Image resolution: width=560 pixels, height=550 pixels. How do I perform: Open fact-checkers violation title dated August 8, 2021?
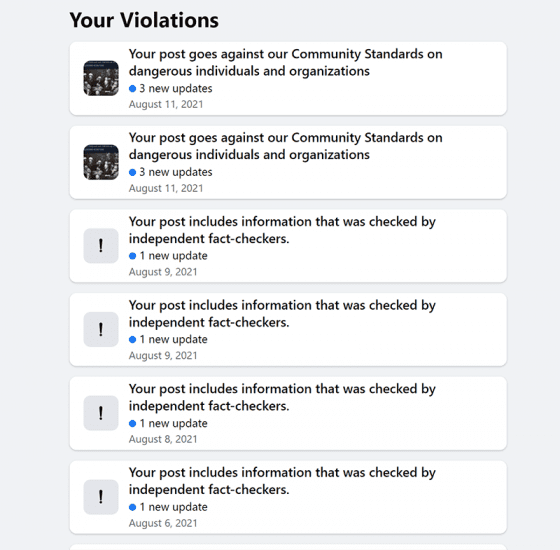(x=282, y=397)
